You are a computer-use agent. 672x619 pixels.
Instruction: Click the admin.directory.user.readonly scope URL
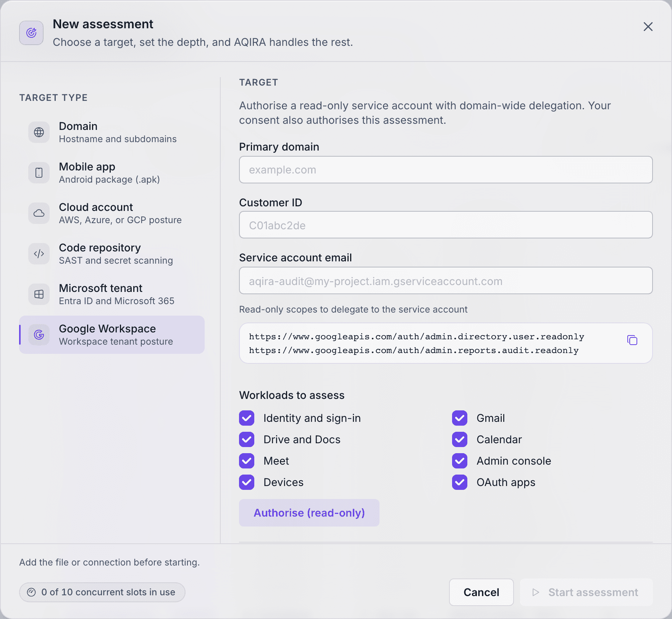pos(417,337)
